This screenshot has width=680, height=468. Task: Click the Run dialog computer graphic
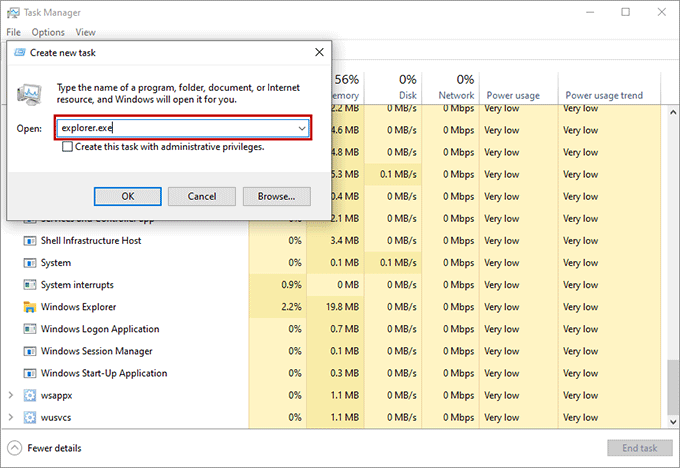click(x=29, y=95)
